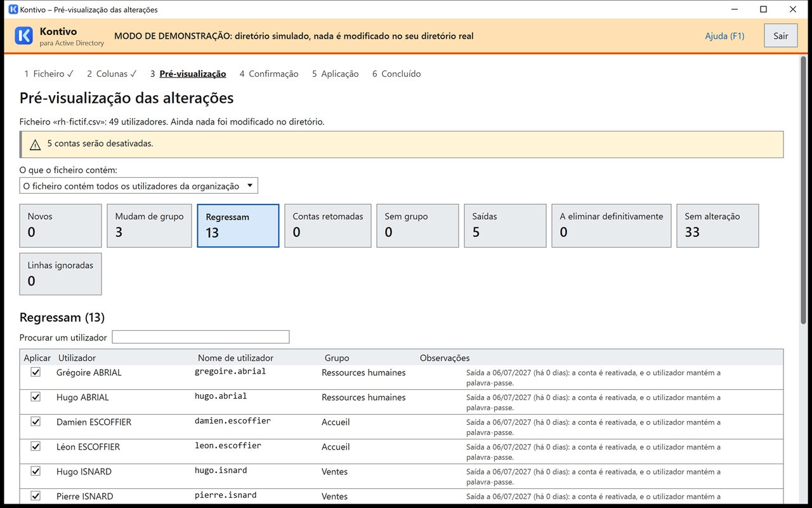Go to step 1 Ficheiro

[49, 74]
